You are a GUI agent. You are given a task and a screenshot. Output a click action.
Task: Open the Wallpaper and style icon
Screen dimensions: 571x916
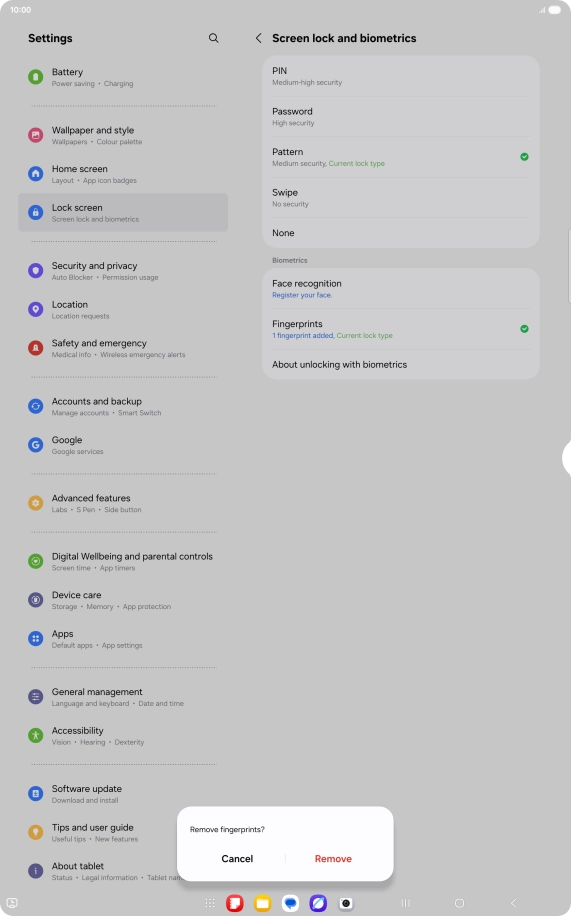[x=36, y=135]
